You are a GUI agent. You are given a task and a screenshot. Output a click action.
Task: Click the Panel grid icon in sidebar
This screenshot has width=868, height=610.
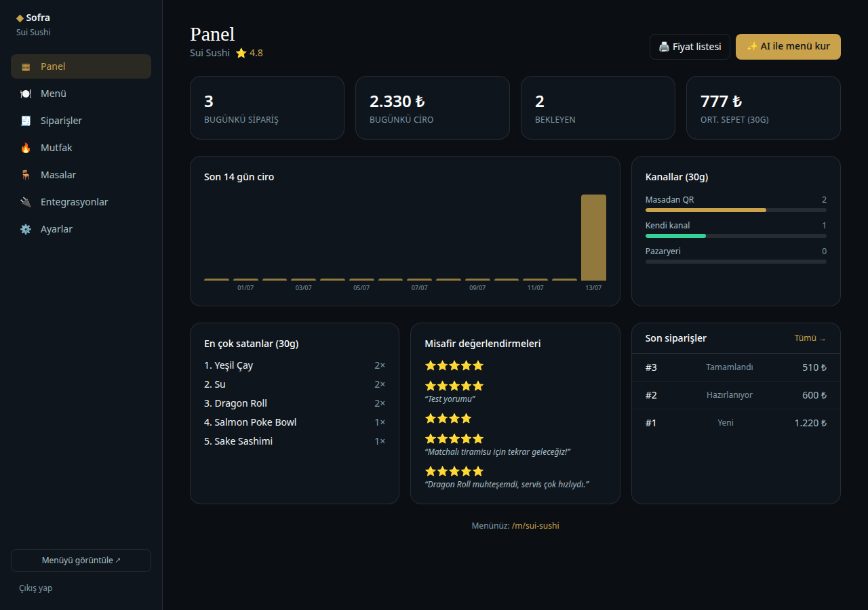(26, 66)
